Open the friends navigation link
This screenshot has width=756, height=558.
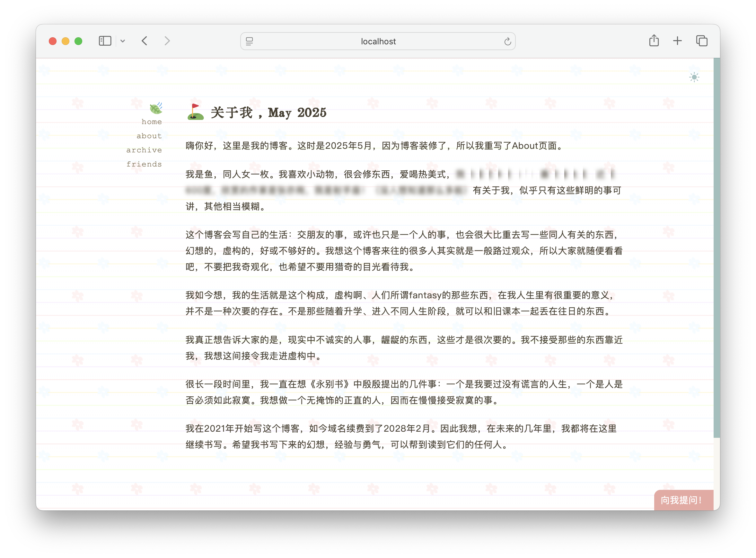pos(144,165)
